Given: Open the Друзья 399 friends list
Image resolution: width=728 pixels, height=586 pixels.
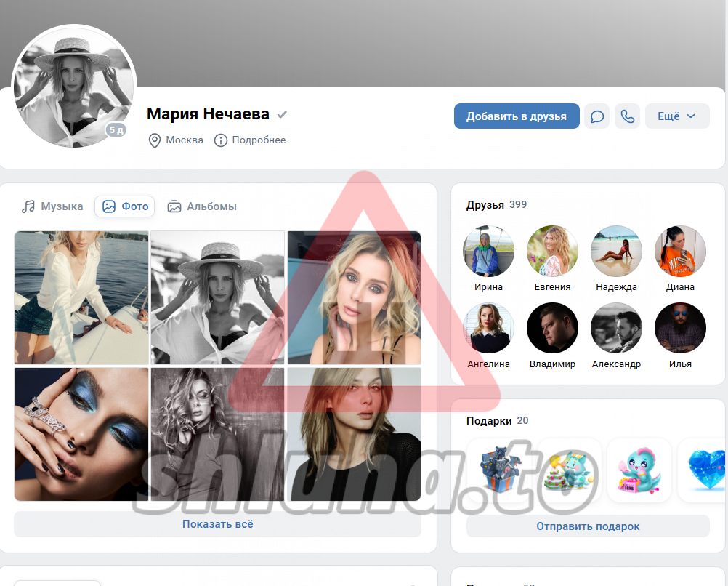Looking at the screenshot, I should [x=496, y=205].
